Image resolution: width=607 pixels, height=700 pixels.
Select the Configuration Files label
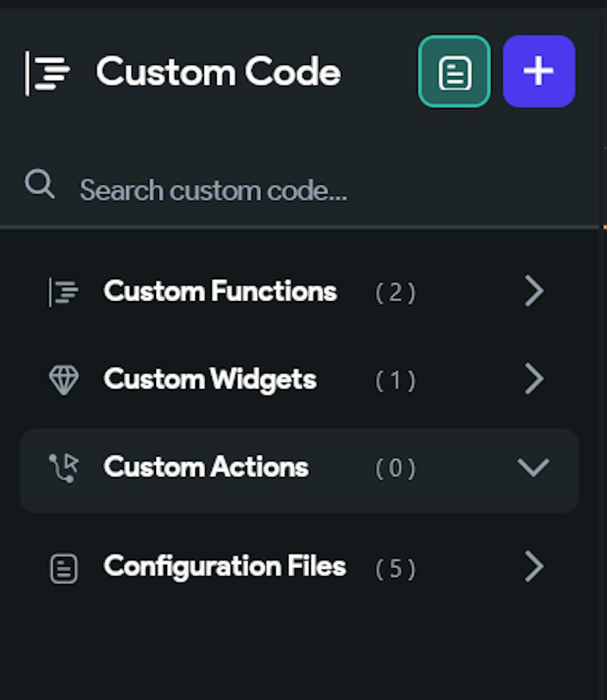(x=225, y=567)
